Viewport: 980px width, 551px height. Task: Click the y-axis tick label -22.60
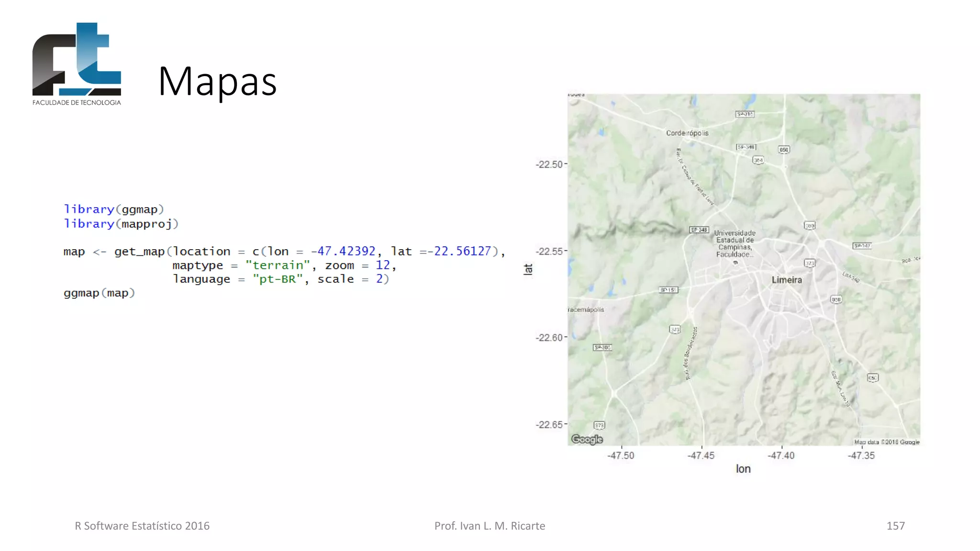pyautogui.click(x=549, y=338)
